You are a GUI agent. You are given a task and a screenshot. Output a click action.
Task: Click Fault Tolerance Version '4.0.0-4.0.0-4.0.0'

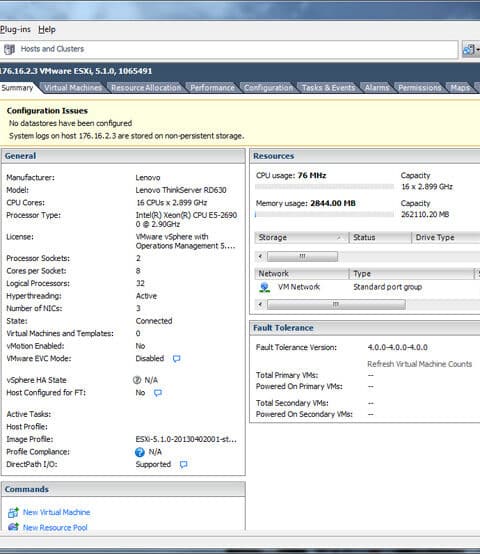(397, 347)
